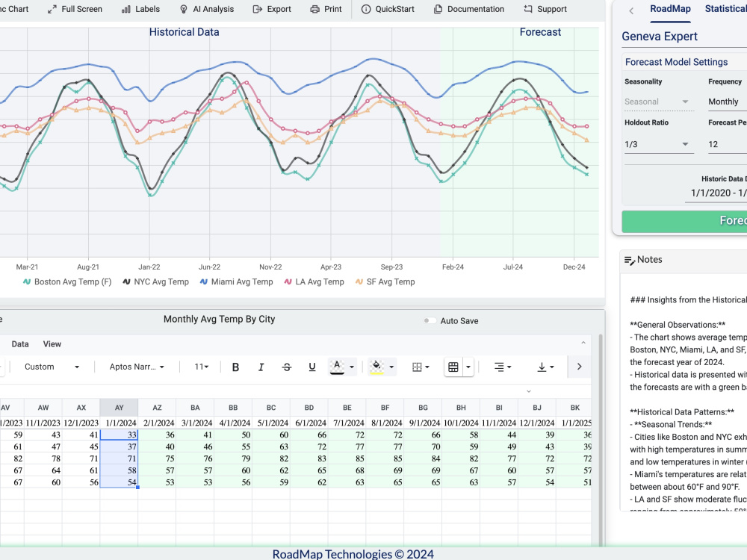This screenshot has height=560, width=747.
Task: Click the underline formatting icon
Action: coord(312,367)
